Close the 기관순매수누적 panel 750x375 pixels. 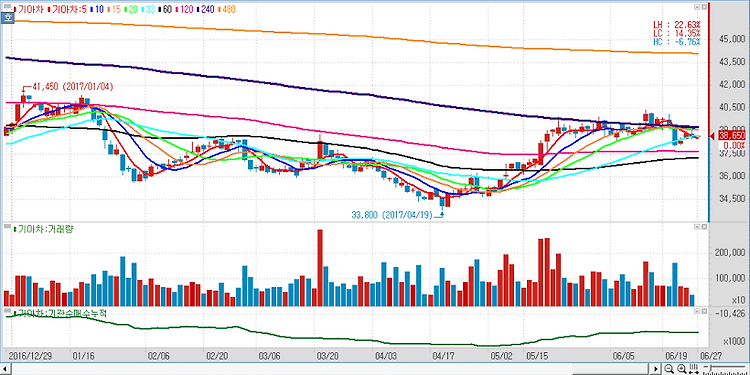(704, 311)
